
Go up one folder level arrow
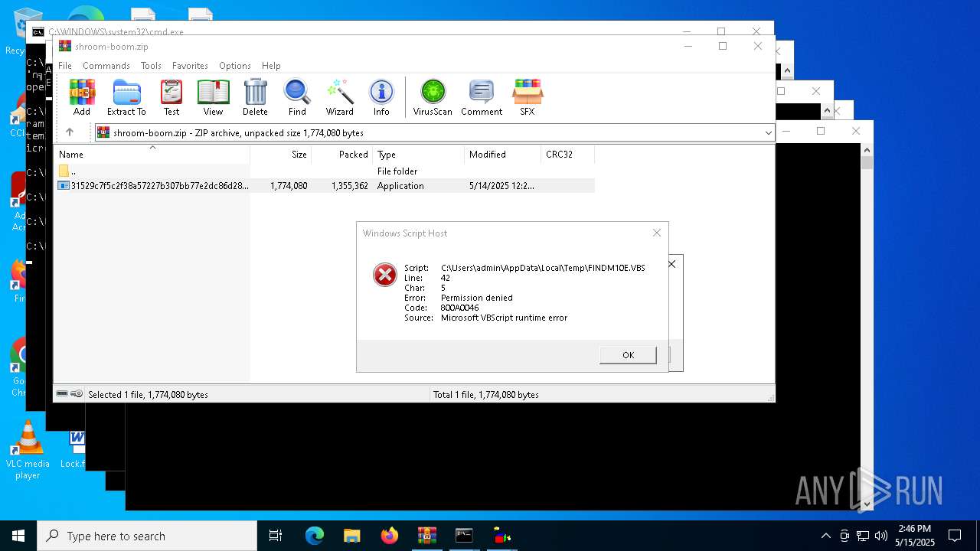click(x=70, y=132)
